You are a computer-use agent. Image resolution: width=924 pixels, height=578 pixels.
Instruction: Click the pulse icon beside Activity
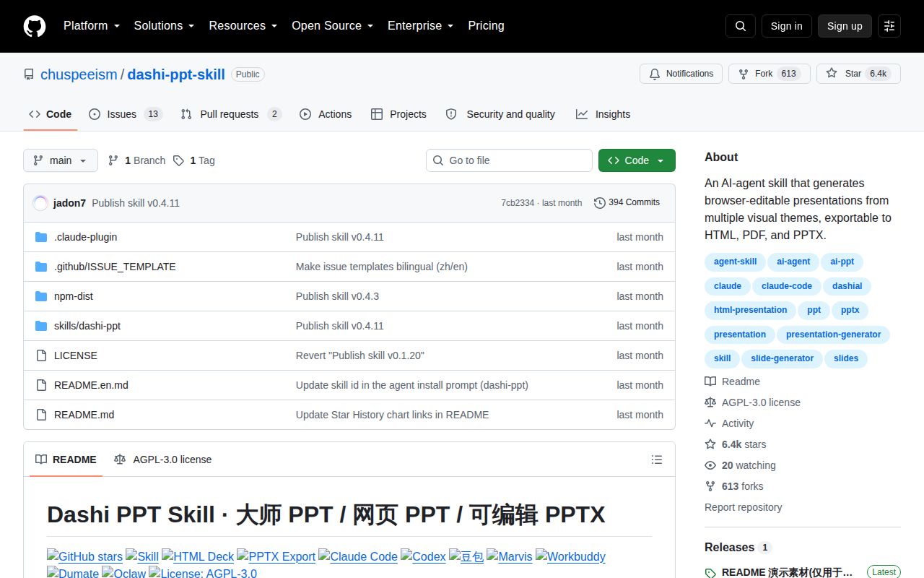point(710,423)
